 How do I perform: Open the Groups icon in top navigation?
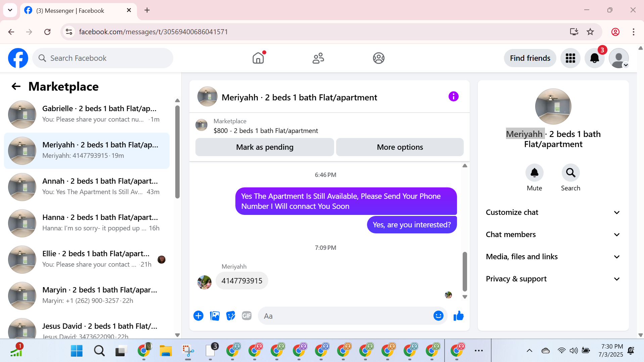point(378,58)
